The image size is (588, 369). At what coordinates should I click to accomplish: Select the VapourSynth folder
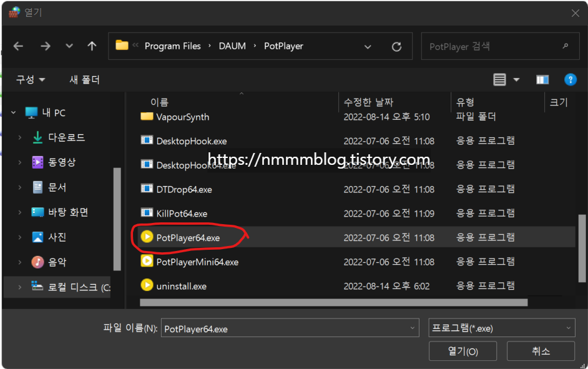pyautogui.click(x=183, y=117)
